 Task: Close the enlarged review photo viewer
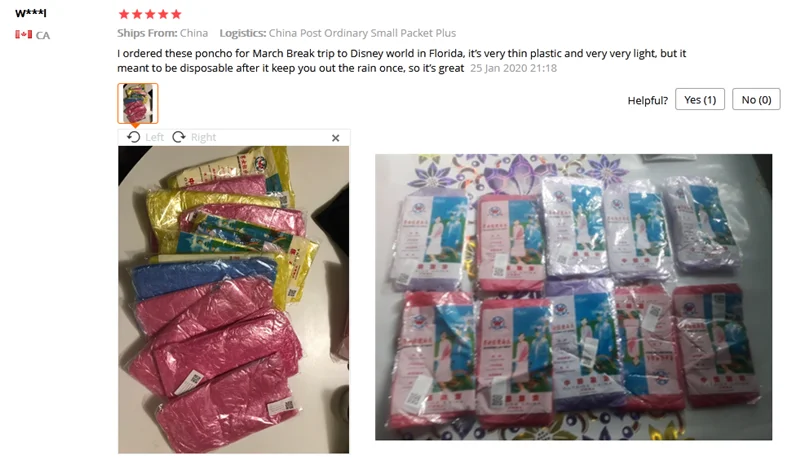335,138
